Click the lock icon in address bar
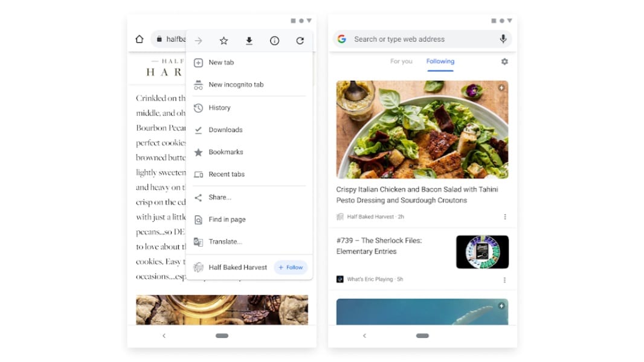 159,39
